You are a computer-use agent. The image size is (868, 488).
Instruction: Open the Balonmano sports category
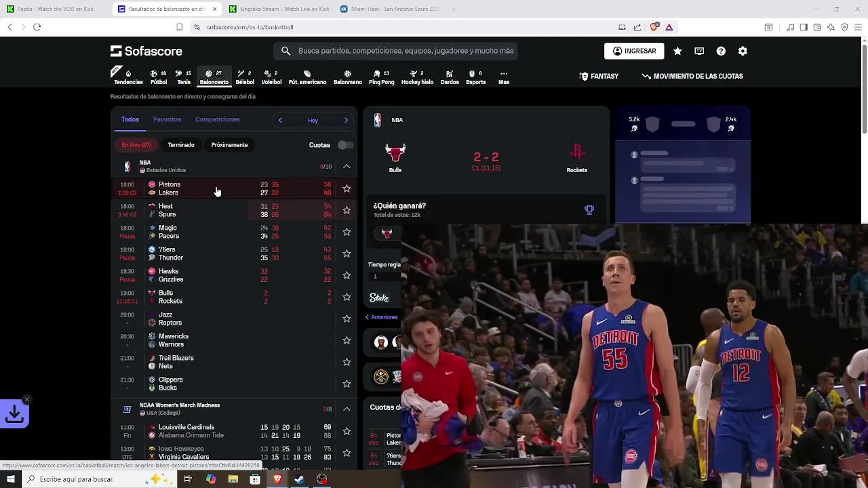tap(347, 77)
